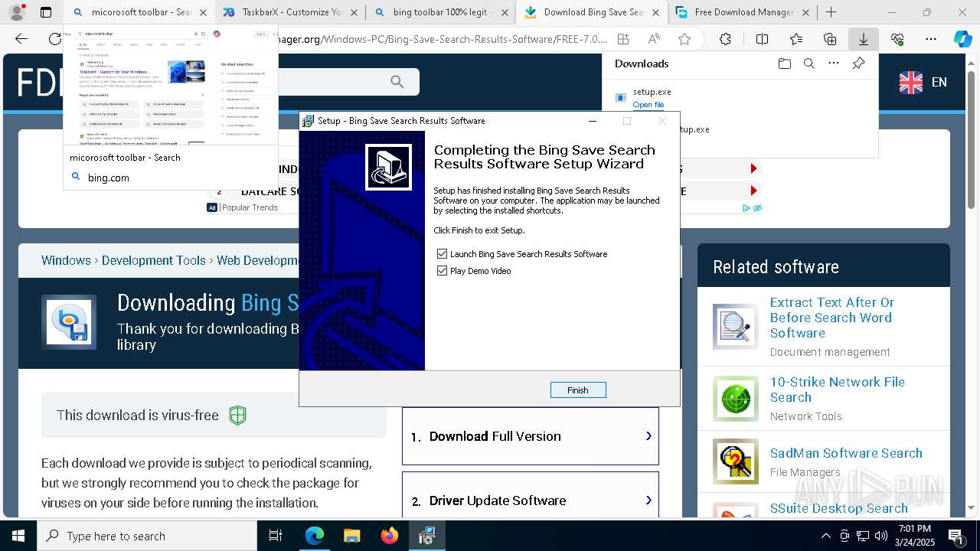Screen dimensions: 980x551
Task: Launch Microsoft Edge from the taskbar
Action: coord(315,536)
